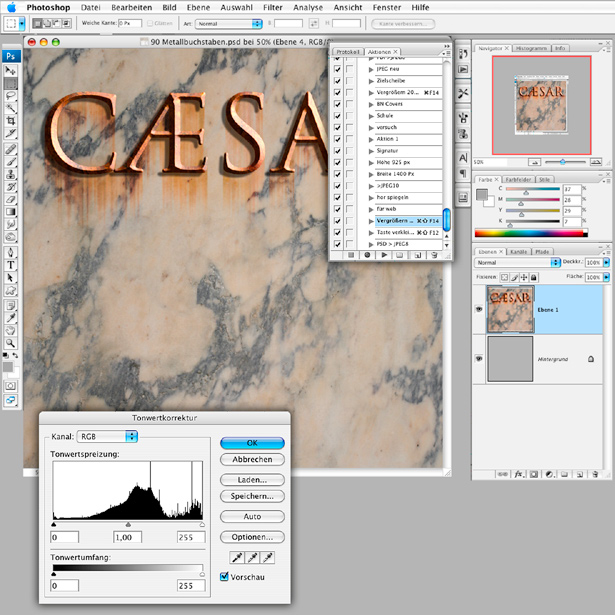615x615 pixels.
Task: Open the Kanal RGB dropdown
Action: (109, 436)
